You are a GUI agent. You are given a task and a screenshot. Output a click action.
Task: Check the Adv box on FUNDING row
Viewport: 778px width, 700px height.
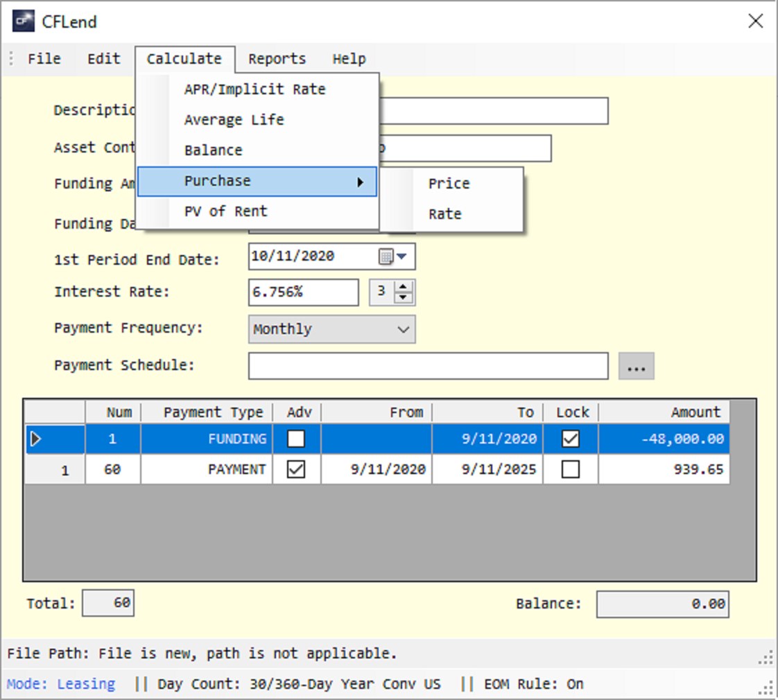click(296, 439)
